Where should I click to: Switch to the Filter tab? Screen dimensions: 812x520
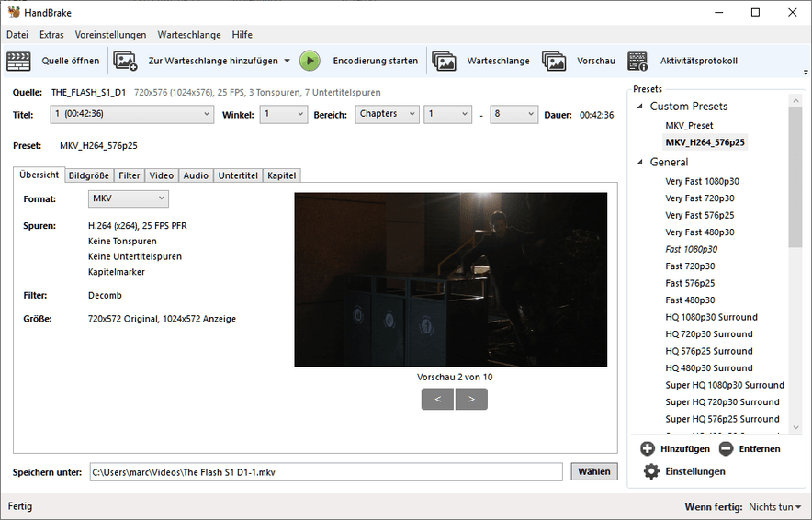pos(129,175)
